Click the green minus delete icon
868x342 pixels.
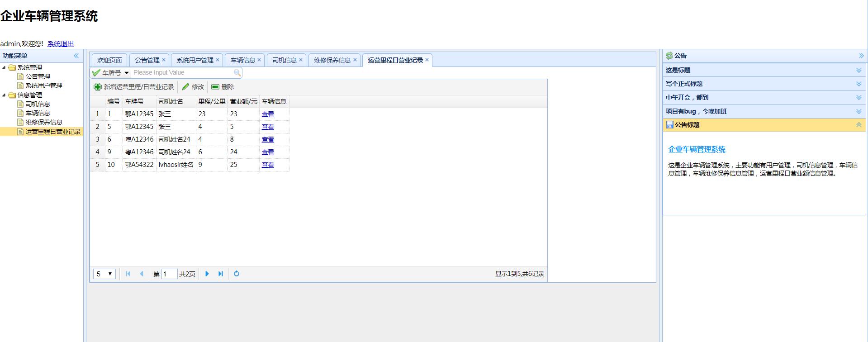[215, 87]
